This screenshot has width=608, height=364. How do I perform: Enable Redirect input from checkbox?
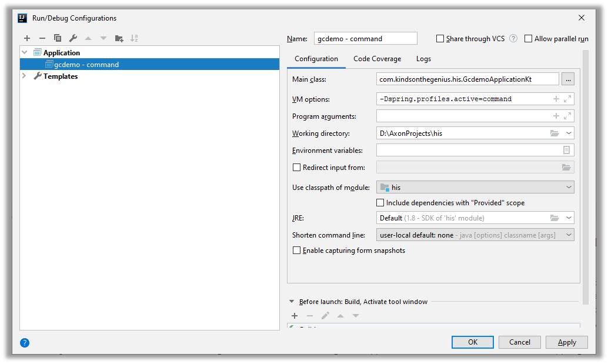(297, 168)
